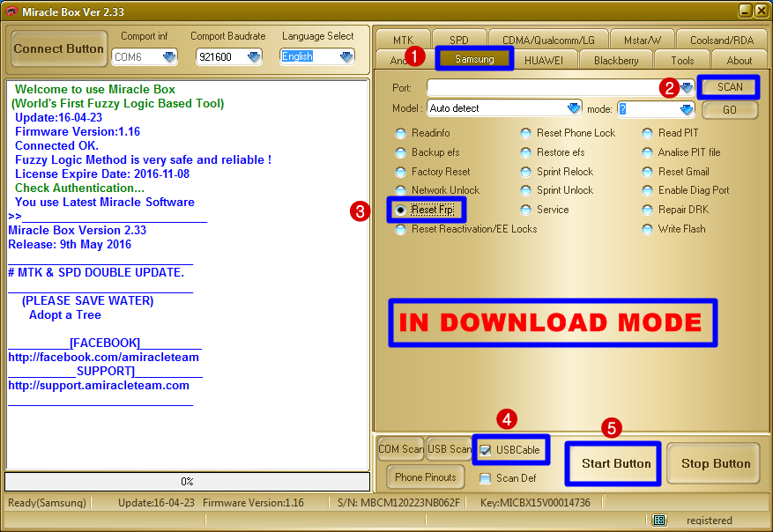Viewport: 773px width, 532px height.
Task: Select the Reset Frp radio button
Action: tap(401, 210)
